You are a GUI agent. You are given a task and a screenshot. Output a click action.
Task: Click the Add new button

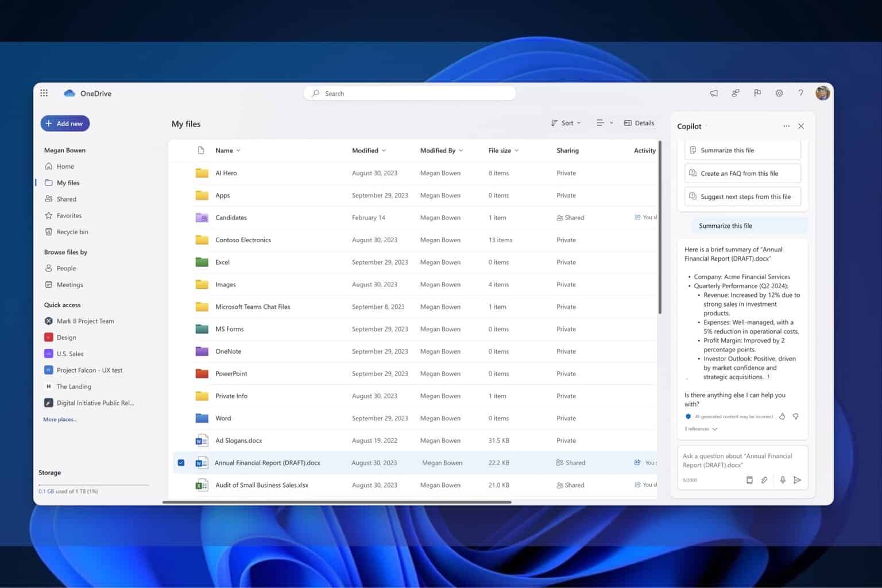tap(65, 123)
